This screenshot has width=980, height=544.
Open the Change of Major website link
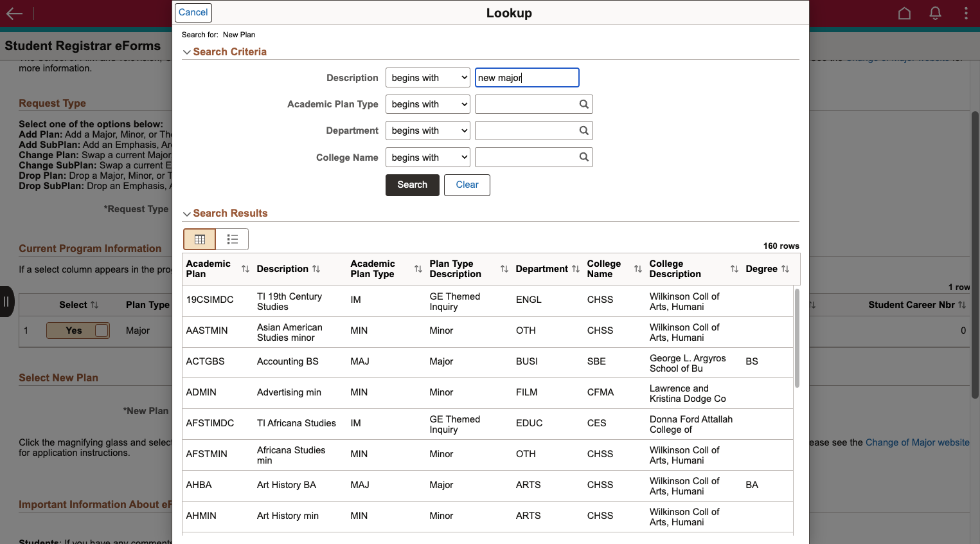[x=917, y=442]
